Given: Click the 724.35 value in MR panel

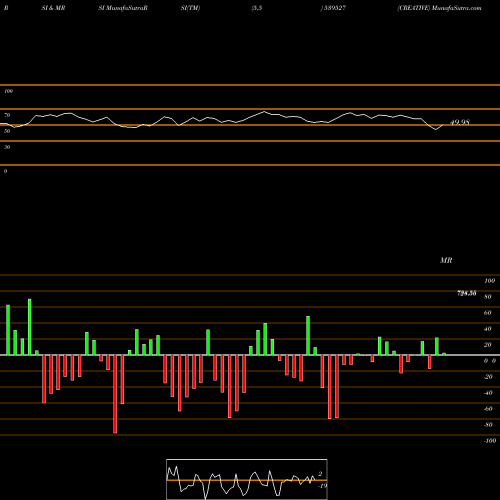Looking at the screenshot, I should [x=467, y=293].
